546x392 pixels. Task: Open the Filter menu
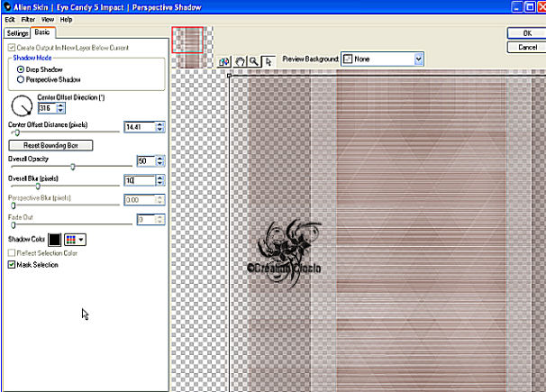(28, 20)
